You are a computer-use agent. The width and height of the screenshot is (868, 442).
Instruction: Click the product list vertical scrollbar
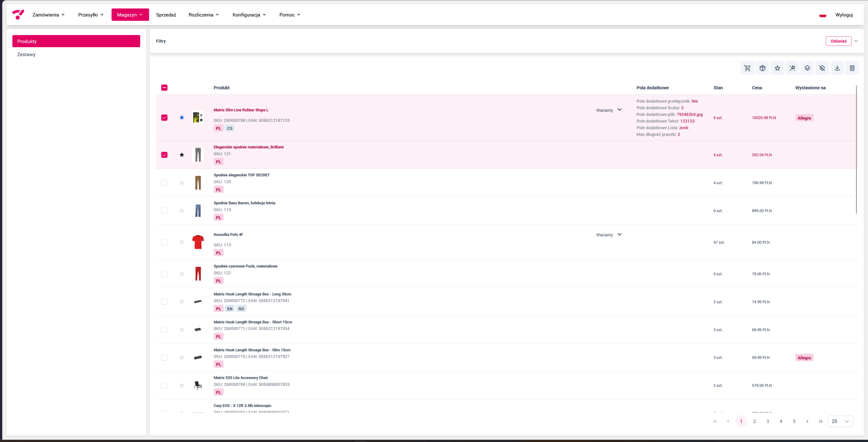856,149
